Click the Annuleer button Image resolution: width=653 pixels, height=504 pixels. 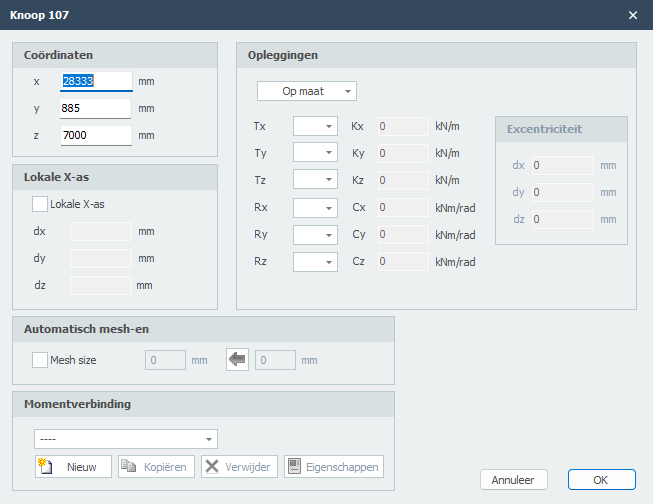coord(513,480)
